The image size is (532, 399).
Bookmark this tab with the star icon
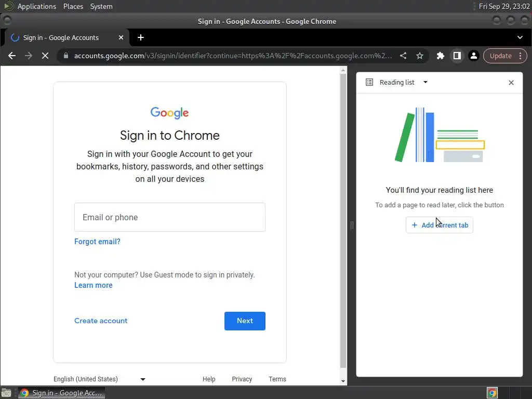(x=420, y=56)
